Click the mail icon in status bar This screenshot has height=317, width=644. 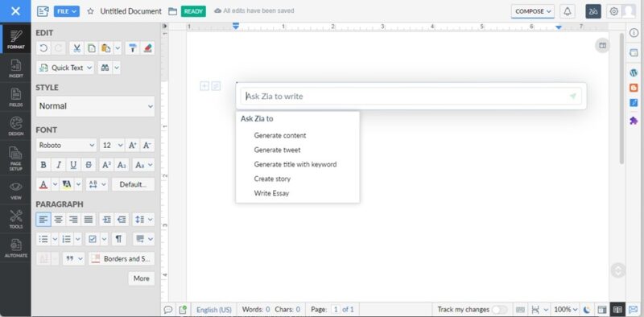point(634,310)
